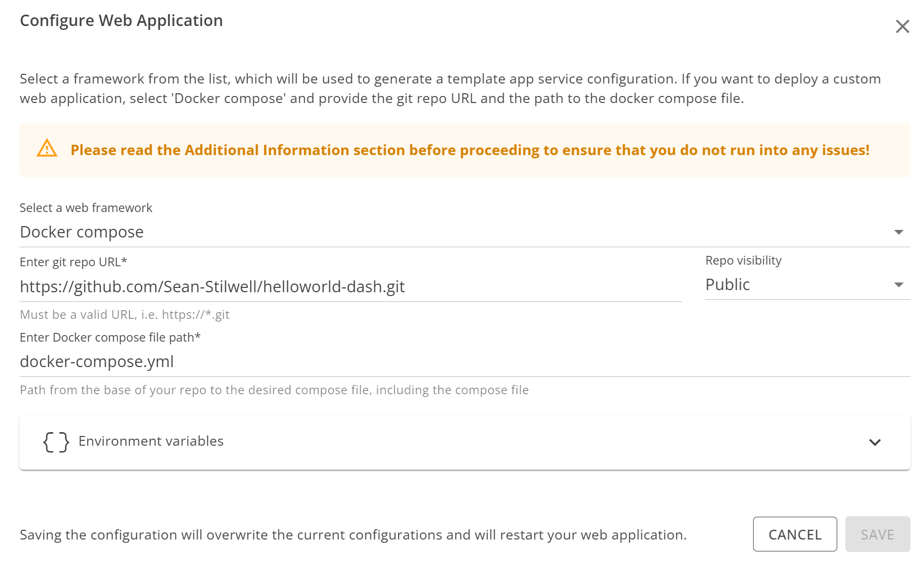This screenshot has height=565, width=924.
Task: Click the Select a web framework label
Action: (86, 207)
